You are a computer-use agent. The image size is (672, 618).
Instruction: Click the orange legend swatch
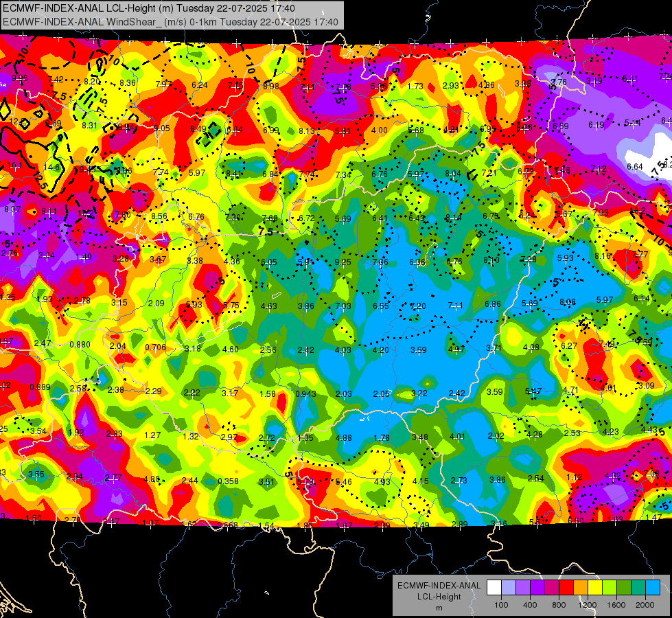coord(581,587)
